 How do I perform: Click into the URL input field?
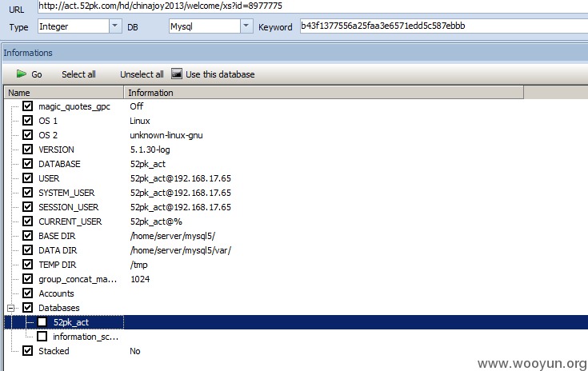click(313, 6)
